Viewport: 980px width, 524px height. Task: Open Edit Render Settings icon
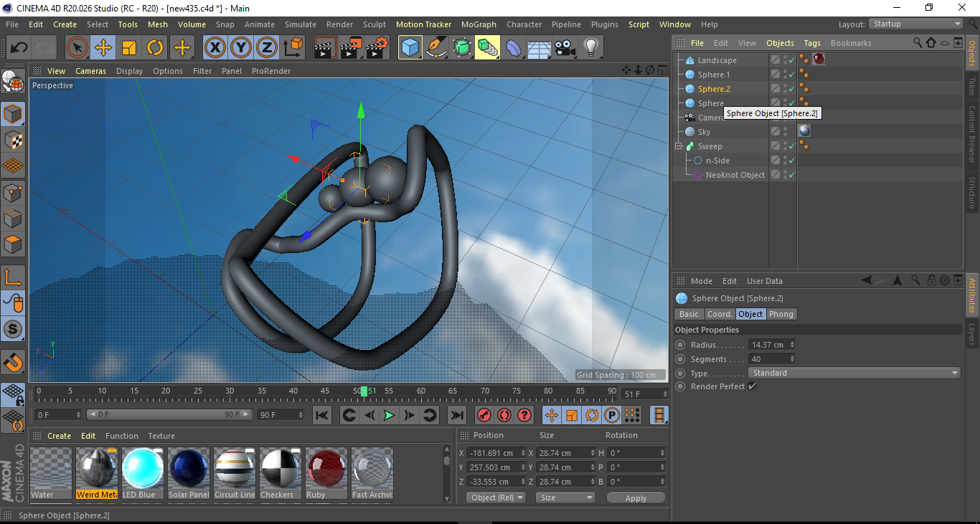click(377, 48)
